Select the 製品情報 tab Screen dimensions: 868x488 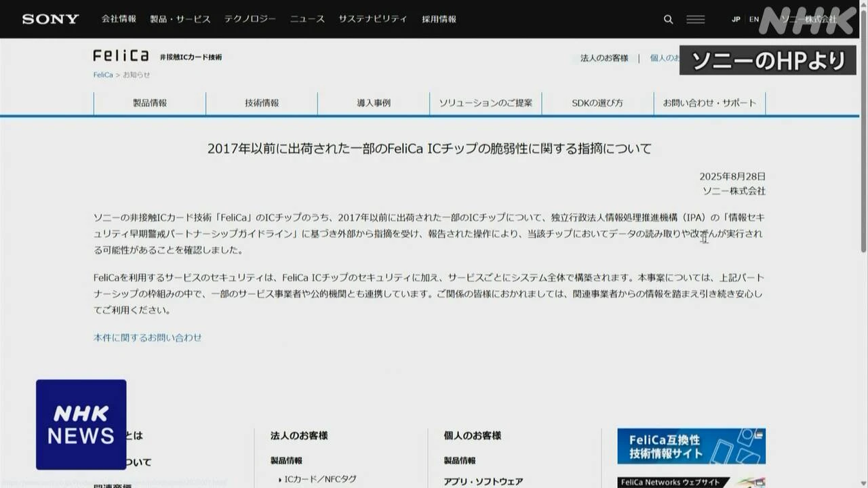tap(150, 103)
